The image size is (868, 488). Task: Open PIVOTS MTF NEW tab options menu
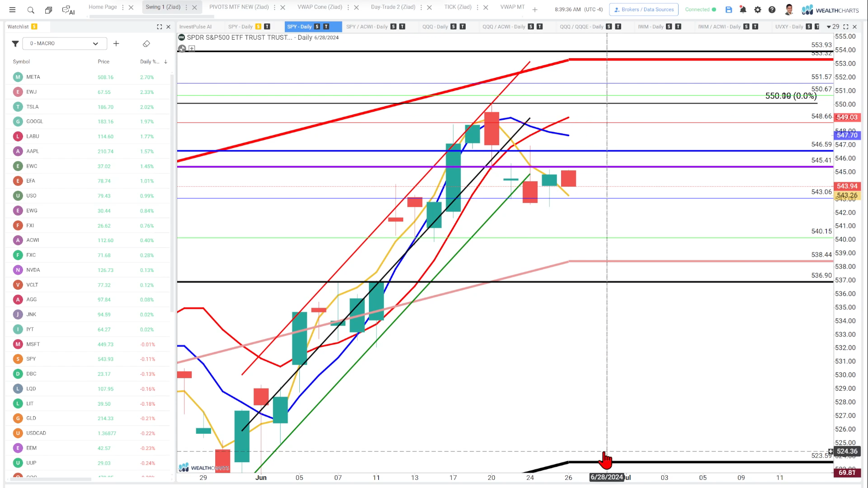pyautogui.click(x=274, y=7)
